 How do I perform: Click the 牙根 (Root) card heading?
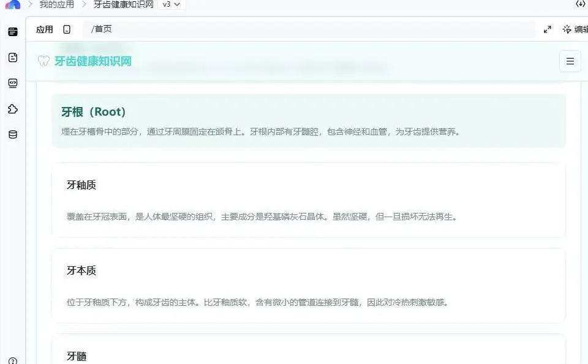[93, 112]
